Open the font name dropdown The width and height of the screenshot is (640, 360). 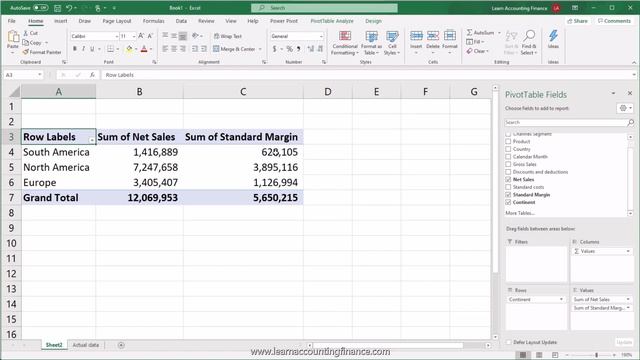point(116,36)
